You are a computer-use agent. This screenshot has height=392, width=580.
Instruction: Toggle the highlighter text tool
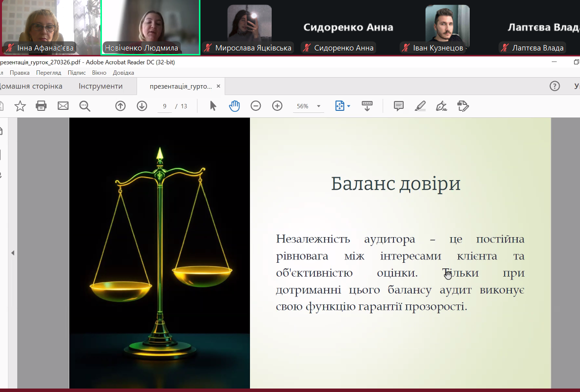420,106
